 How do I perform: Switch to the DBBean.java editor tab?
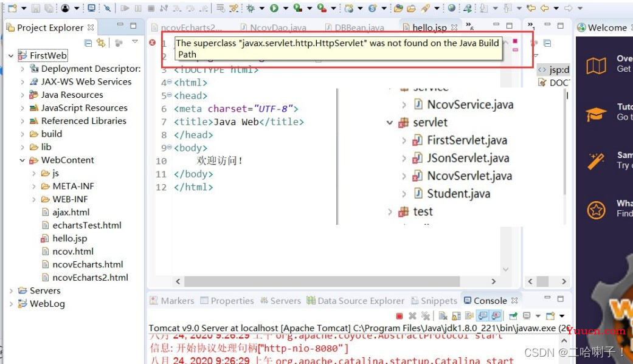pyautogui.click(x=355, y=27)
